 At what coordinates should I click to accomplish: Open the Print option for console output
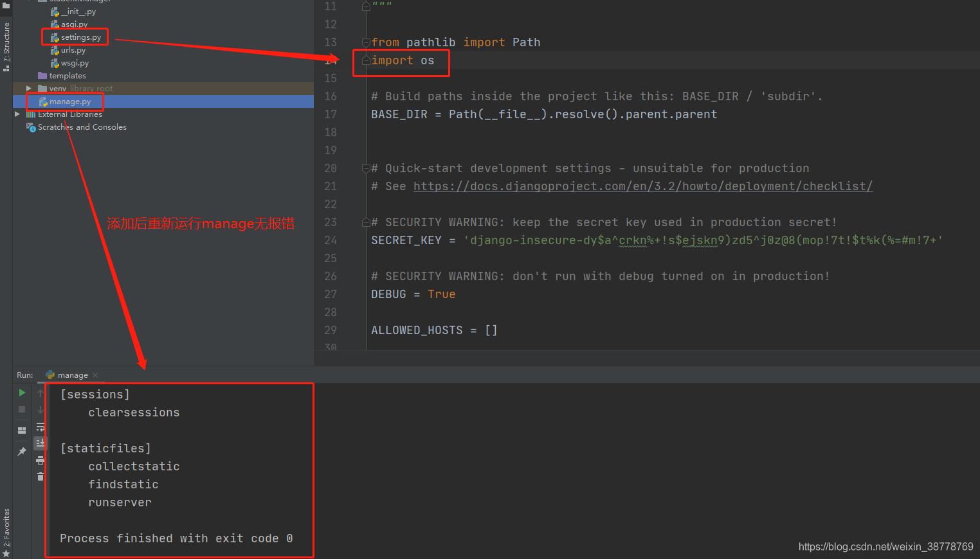[x=40, y=460]
